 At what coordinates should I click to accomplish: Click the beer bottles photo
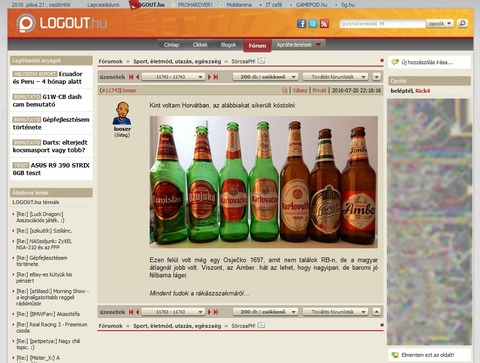coord(264,182)
